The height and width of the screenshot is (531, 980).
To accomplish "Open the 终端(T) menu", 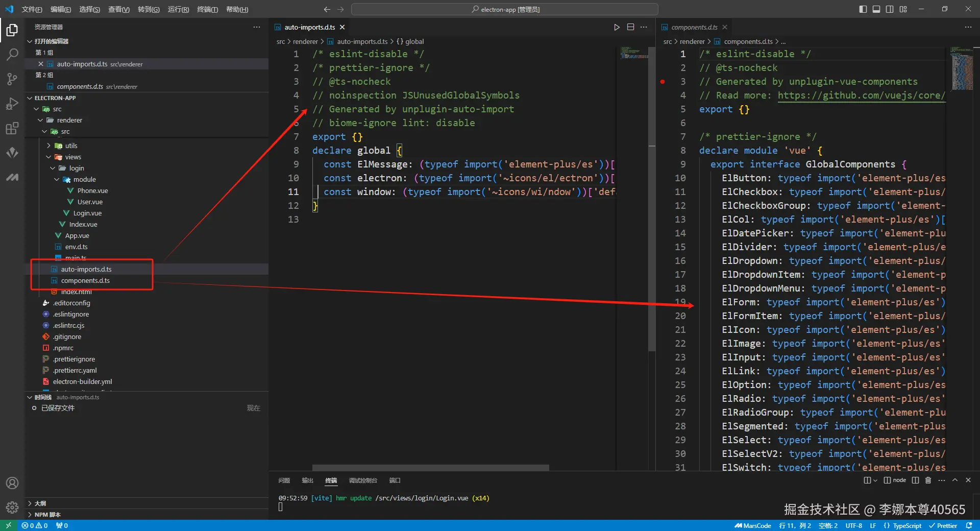I will (207, 9).
